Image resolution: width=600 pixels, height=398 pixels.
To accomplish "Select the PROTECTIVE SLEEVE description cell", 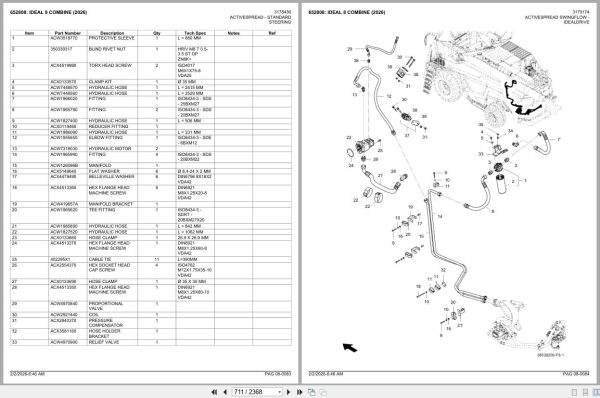I will tap(111, 38).
